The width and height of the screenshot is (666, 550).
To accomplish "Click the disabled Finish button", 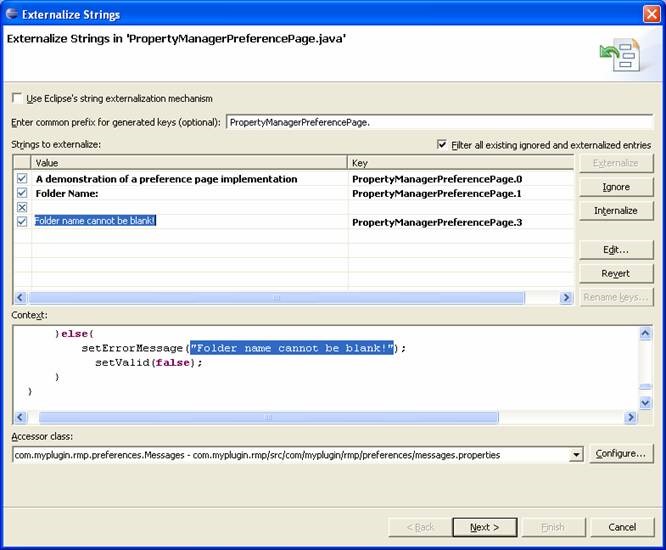I will click(x=553, y=527).
